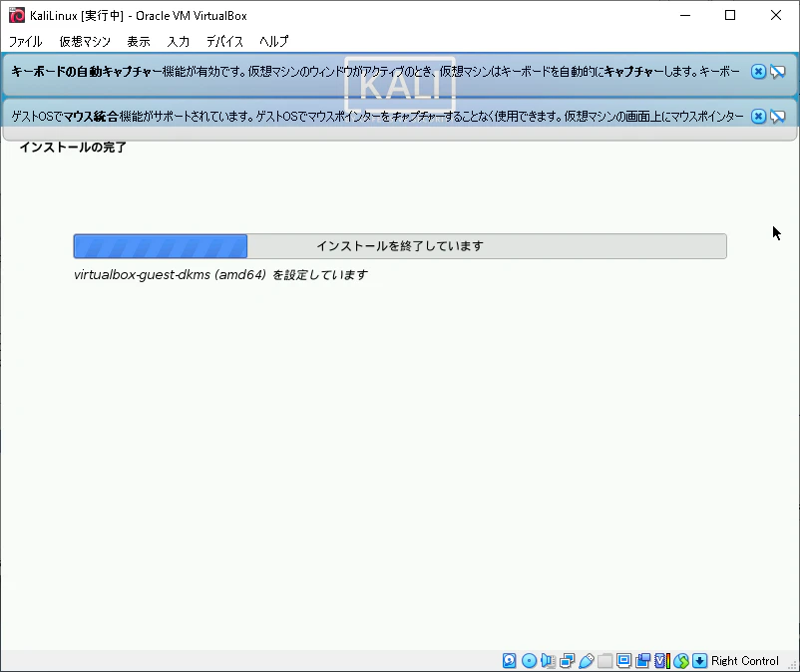The image size is (800, 672).
Task: Minimize the VirtualBox window
Action: click(685, 15)
